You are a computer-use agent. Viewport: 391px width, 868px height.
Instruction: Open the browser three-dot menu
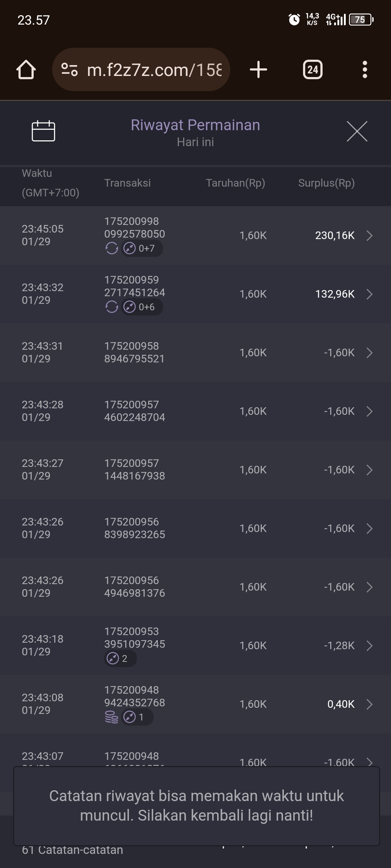click(365, 69)
